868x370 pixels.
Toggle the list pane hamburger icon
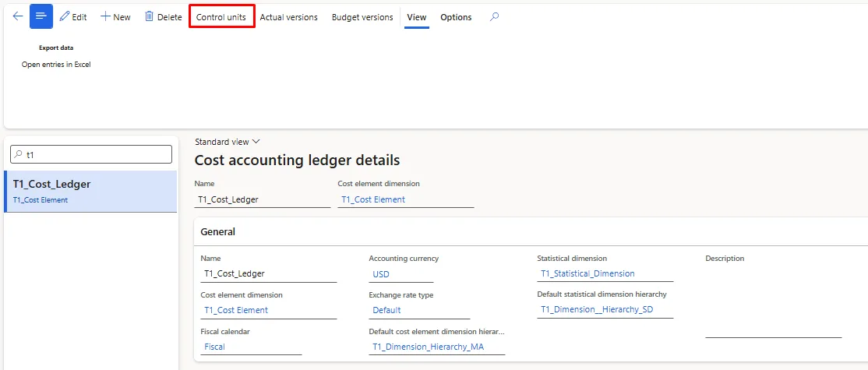tap(41, 16)
